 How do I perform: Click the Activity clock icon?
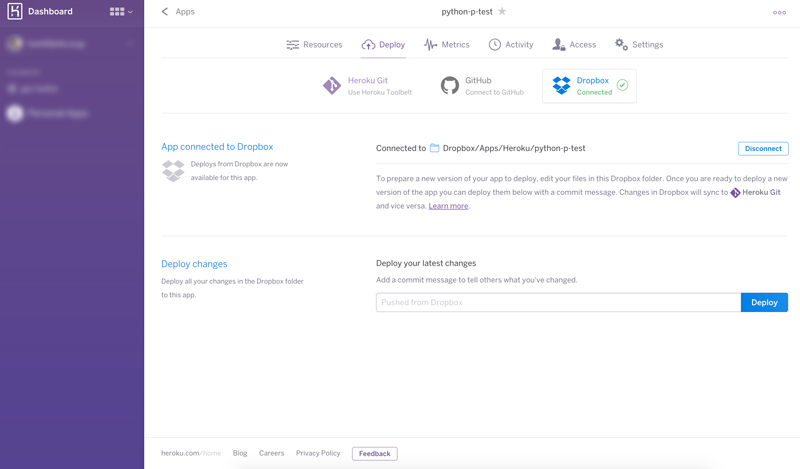pyautogui.click(x=494, y=45)
